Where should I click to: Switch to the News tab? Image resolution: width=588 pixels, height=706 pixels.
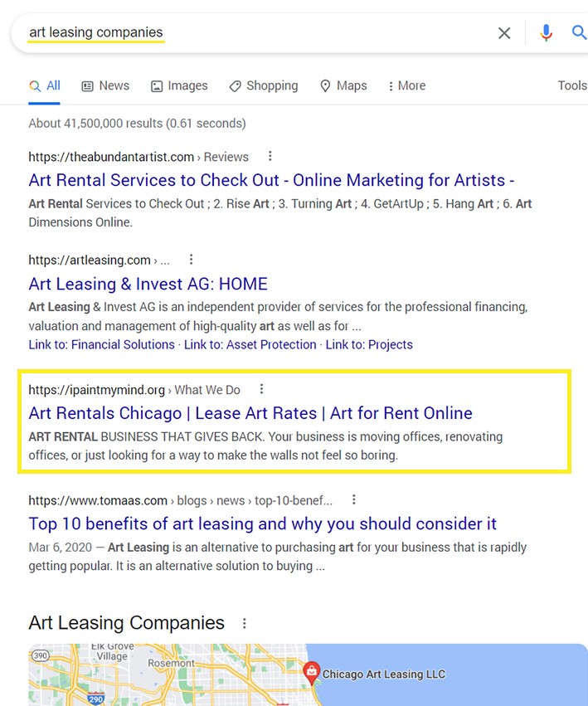105,85
